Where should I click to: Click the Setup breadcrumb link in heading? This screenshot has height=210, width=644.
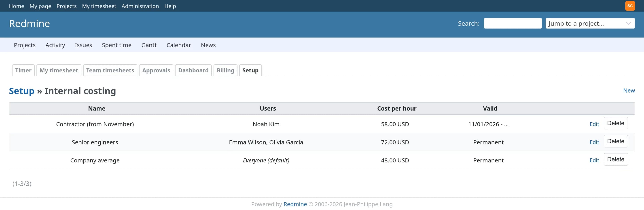click(x=21, y=91)
